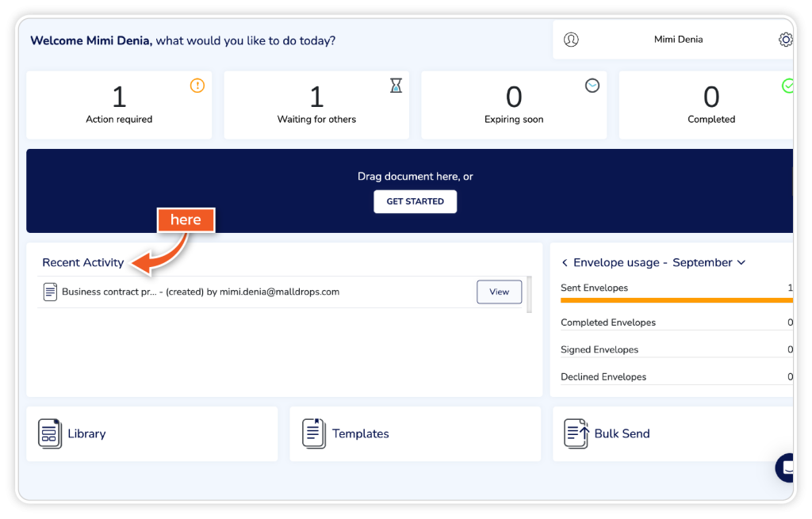Screen dimensions: 812x519
Task: Click the hourglass Waiting for others icon
Action: (396, 86)
